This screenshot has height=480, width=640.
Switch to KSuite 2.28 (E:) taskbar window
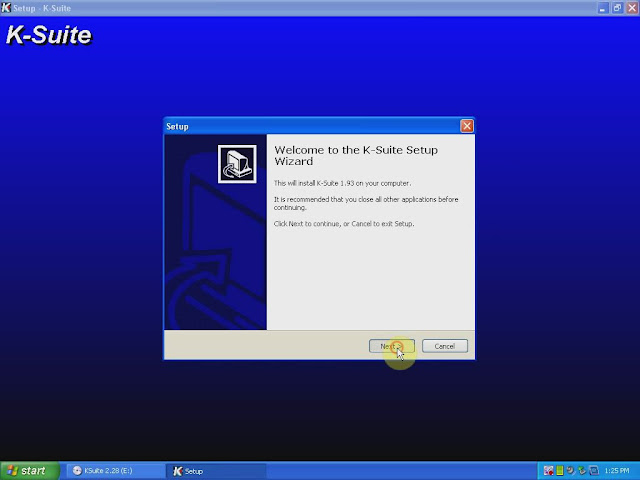click(116, 471)
